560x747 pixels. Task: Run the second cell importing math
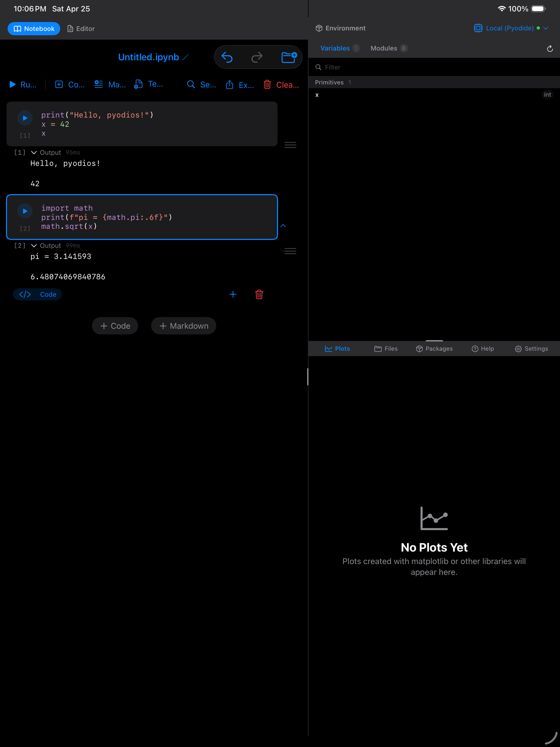(25, 211)
